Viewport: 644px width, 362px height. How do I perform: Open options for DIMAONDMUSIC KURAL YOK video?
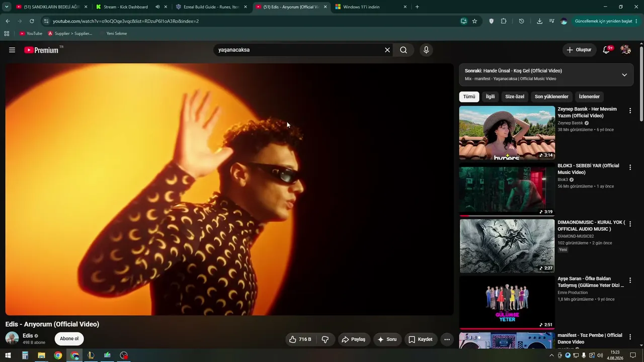click(x=630, y=224)
